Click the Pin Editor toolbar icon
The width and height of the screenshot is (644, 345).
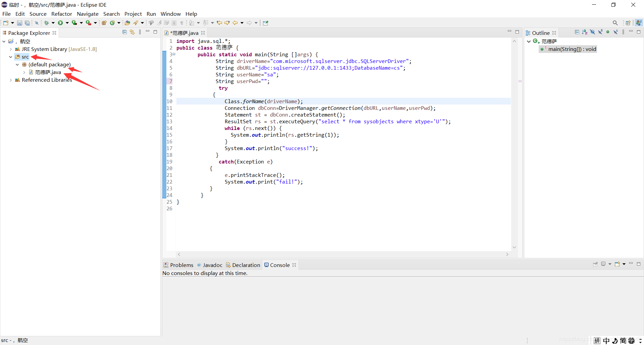[266, 23]
